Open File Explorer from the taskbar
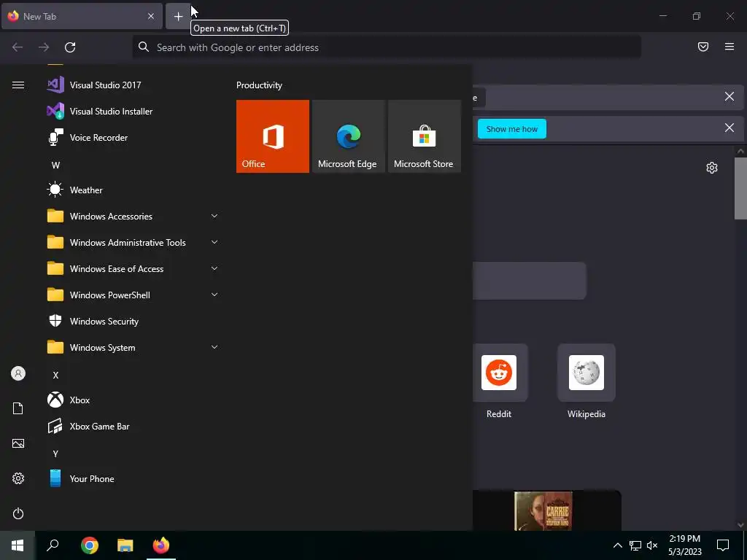747x560 pixels. [x=125, y=545]
